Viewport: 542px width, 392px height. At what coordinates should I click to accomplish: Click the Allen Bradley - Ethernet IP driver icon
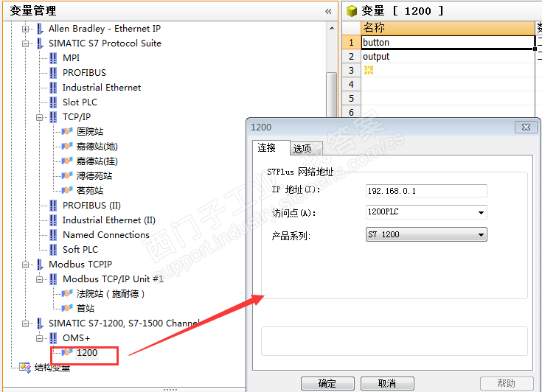(40, 29)
